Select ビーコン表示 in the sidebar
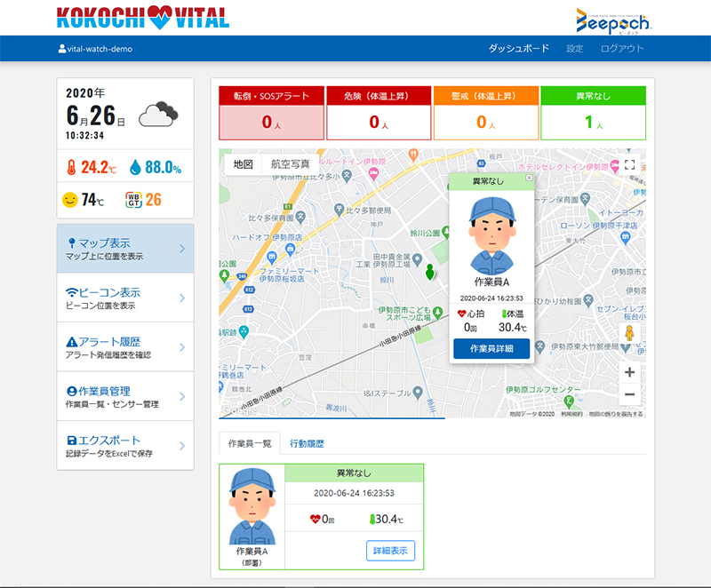The height and width of the screenshot is (588, 711). 125,298
